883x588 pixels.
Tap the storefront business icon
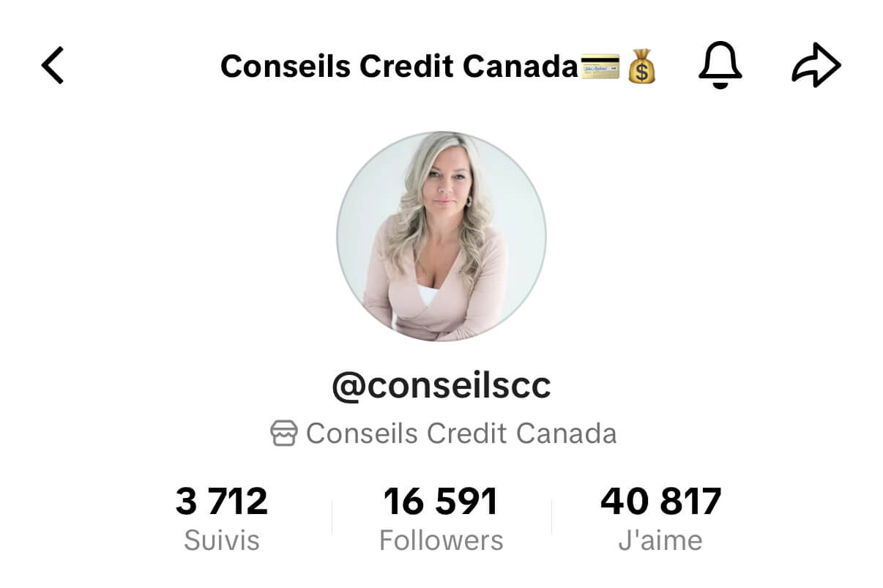284,433
